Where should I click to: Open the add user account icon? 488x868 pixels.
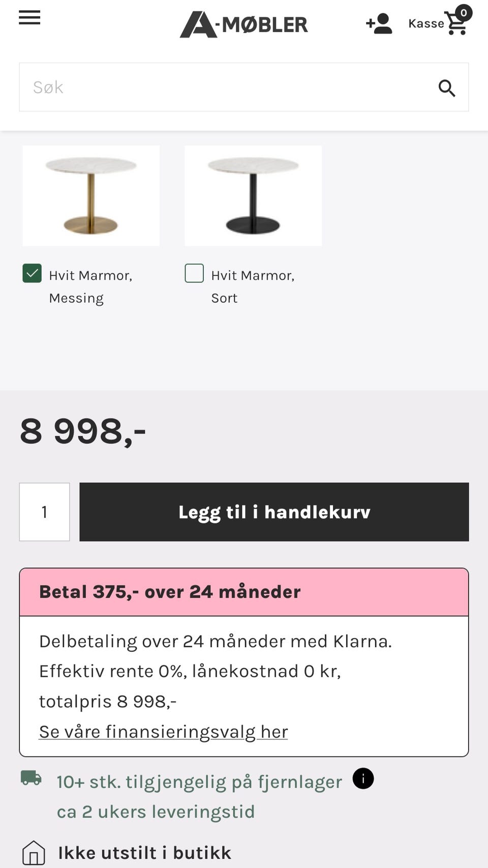(x=379, y=24)
